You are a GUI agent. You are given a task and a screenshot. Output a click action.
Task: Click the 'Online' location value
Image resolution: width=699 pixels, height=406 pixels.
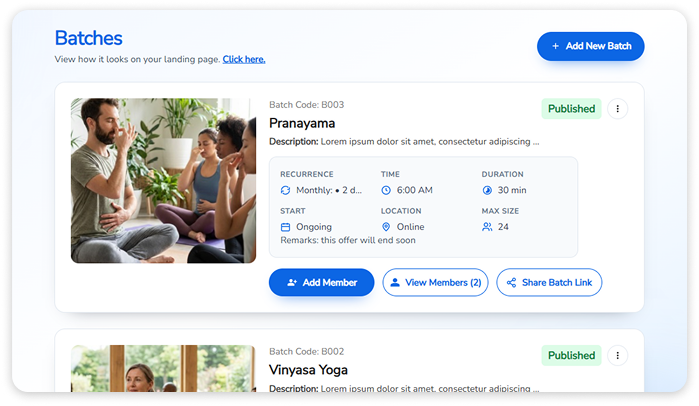[x=410, y=227]
